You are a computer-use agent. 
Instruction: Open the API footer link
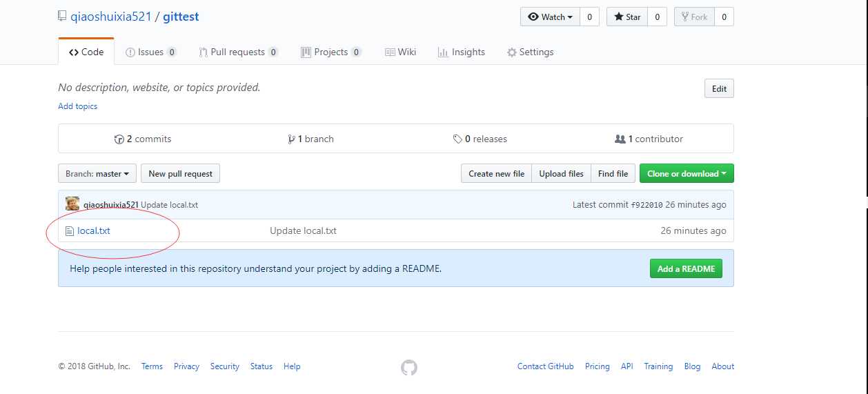pyautogui.click(x=627, y=366)
